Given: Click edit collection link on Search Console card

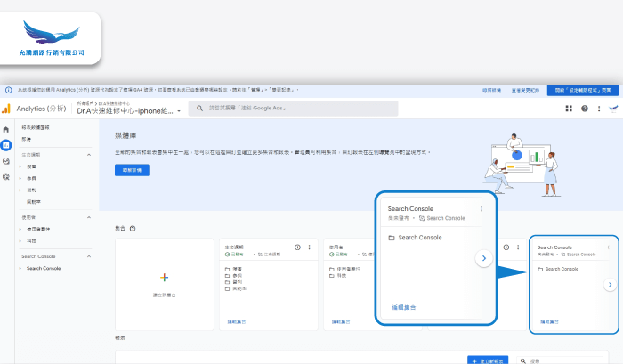Looking at the screenshot, I should (552, 322).
